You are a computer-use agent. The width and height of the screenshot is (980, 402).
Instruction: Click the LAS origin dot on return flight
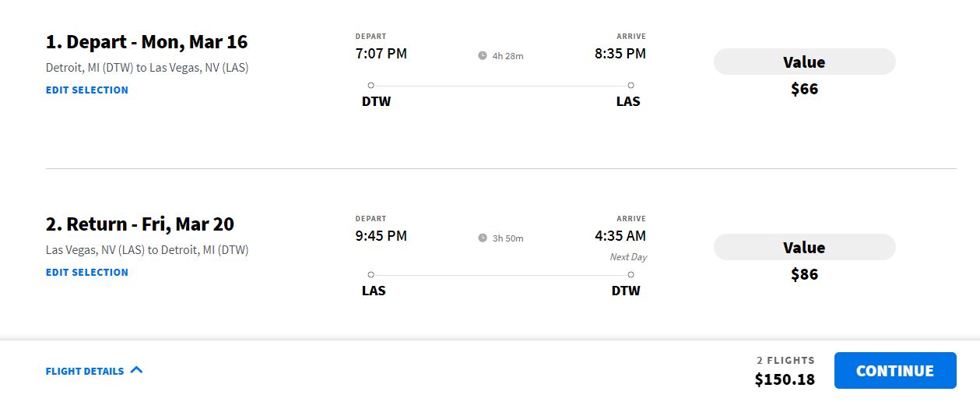point(371,274)
